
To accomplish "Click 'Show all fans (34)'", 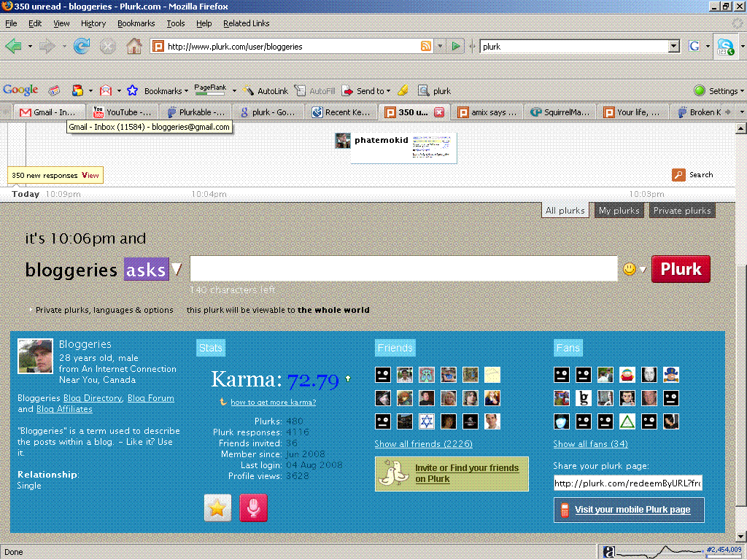I will 590,444.
